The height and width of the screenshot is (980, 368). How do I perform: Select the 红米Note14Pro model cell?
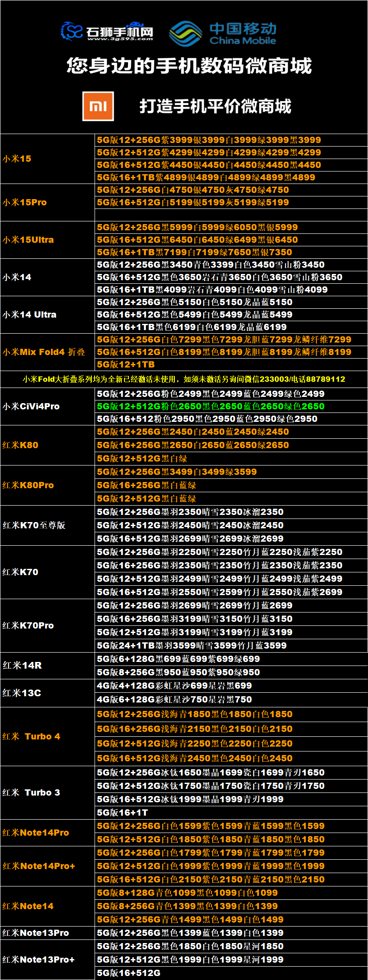tap(48, 833)
